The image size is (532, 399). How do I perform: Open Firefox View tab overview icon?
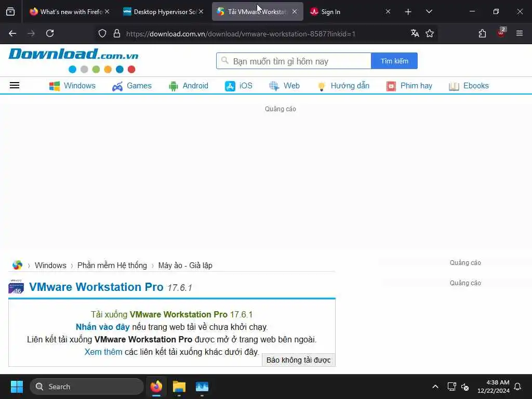click(x=10, y=12)
